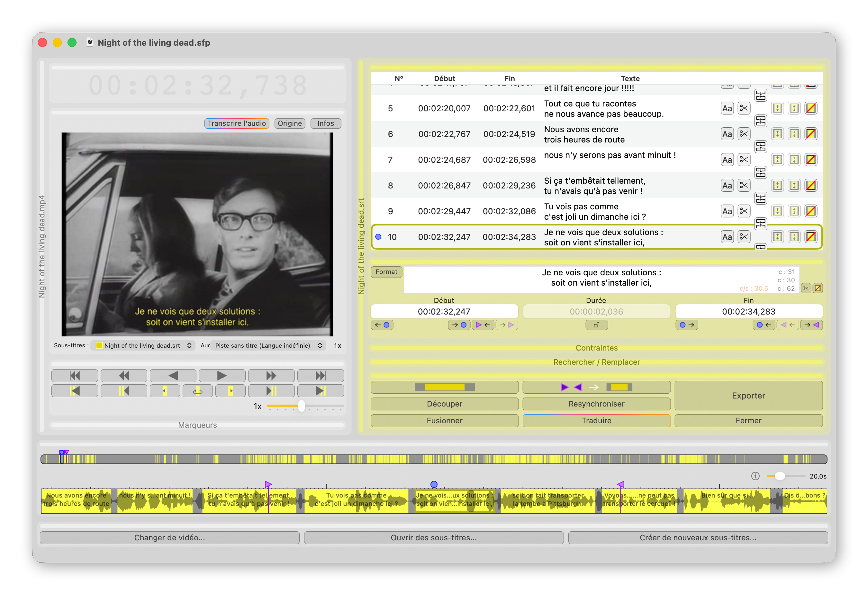This screenshot has height=595, width=868.
Task: Click the scissors icon on subtitle 8 row
Action: point(744,185)
